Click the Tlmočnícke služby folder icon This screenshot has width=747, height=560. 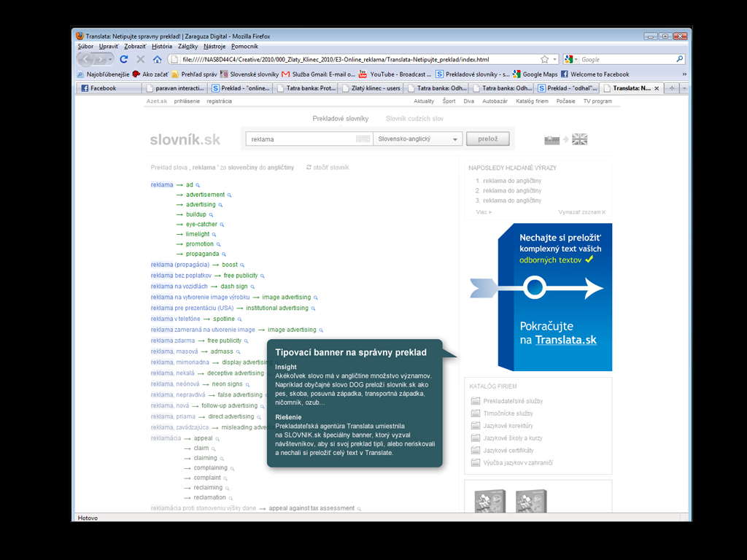pos(475,413)
